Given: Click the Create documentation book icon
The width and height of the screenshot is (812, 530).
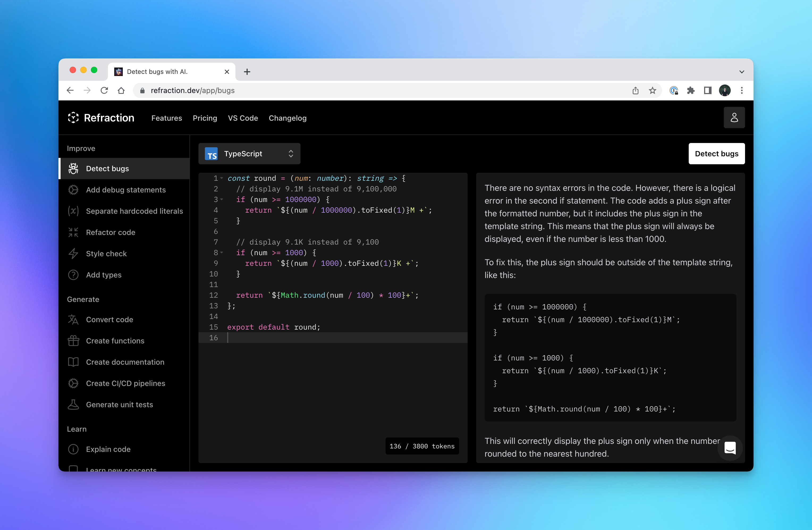Looking at the screenshot, I should tap(73, 362).
